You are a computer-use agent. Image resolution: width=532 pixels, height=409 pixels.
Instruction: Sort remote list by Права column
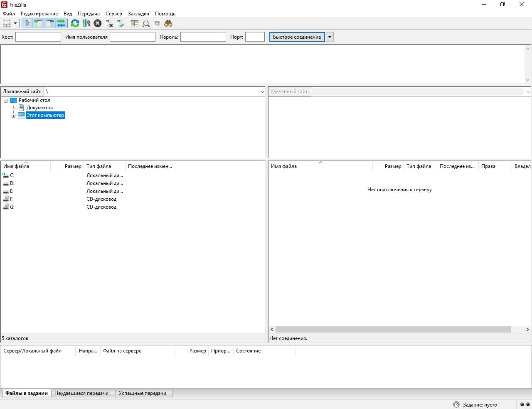pos(495,166)
